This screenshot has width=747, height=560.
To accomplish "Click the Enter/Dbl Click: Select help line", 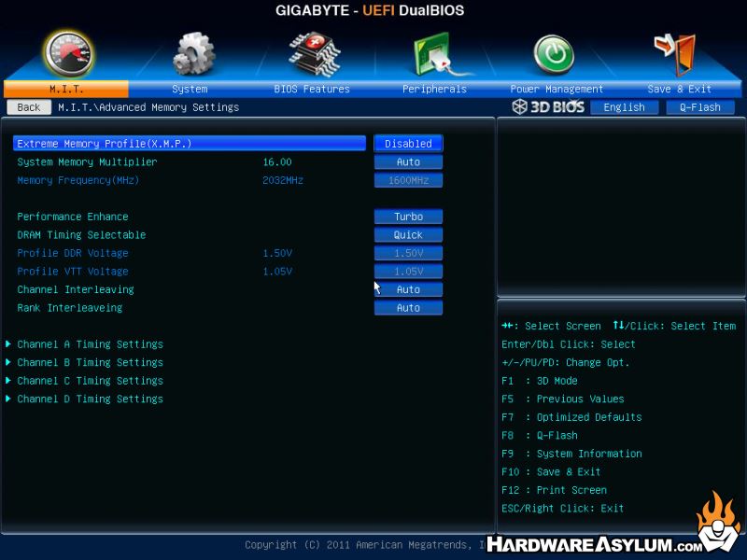I will [x=569, y=344].
